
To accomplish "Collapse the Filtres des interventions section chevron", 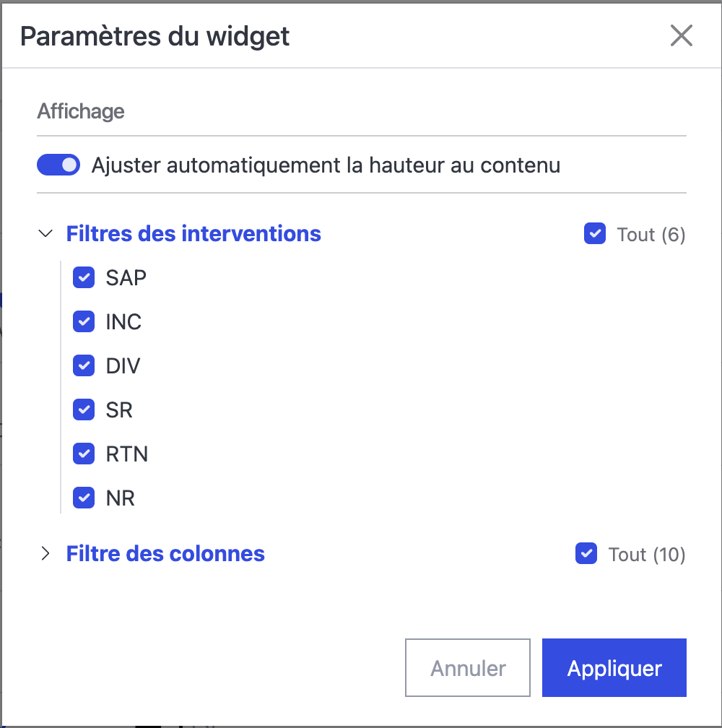I will tap(46, 234).
